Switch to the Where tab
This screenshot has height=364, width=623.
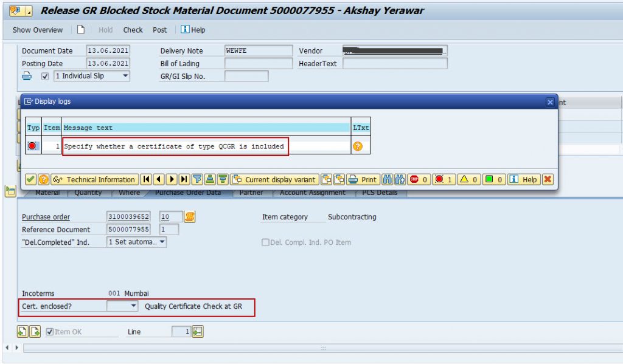[130, 193]
